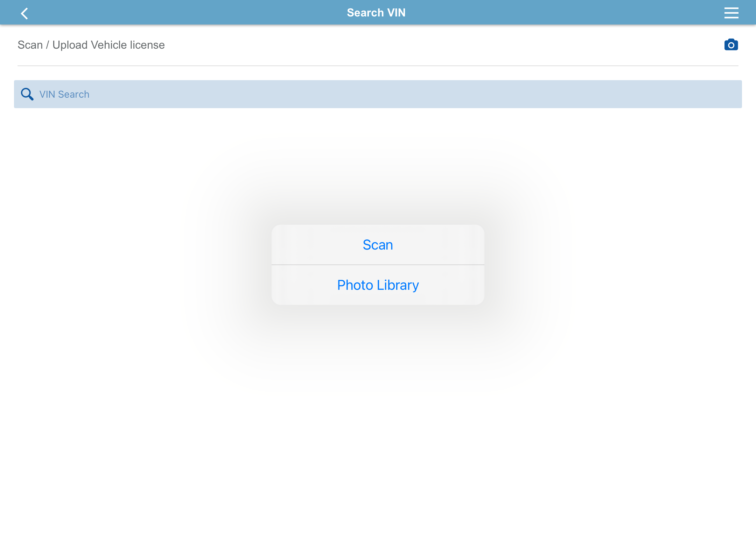Go back using the header arrow
The height and width of the screenshot is (553, 756).
(24, 13)
